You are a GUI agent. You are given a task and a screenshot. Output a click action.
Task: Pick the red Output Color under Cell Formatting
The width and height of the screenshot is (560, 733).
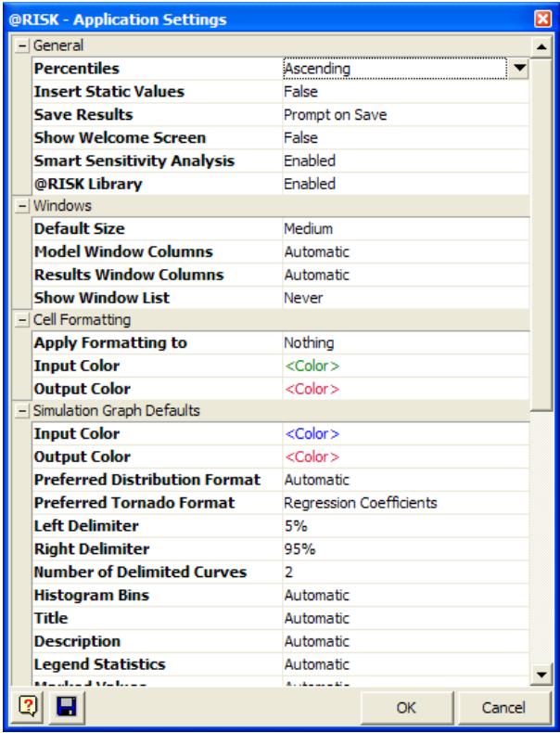[x=311, y=389]
